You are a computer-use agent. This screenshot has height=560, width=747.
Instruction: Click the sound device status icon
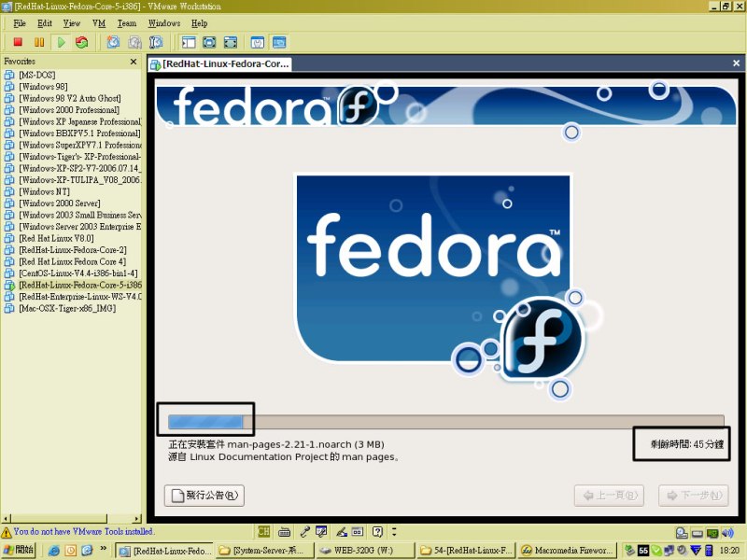[727, 533]
